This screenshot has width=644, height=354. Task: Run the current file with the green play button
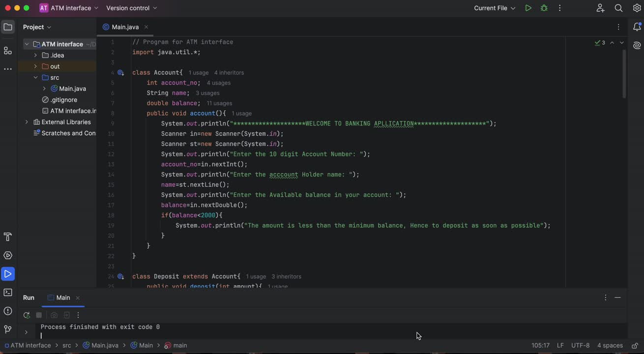(528, 8)
